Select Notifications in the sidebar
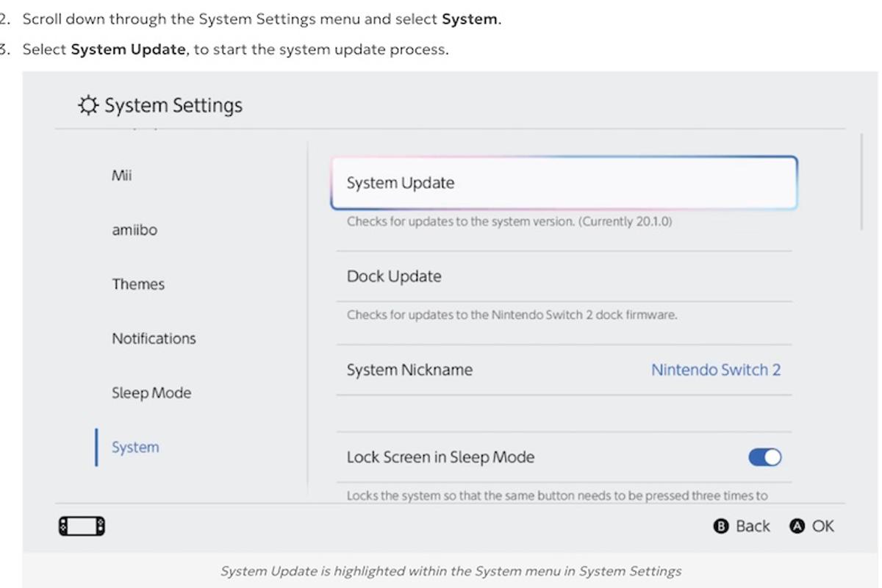 [x=154, y=339]
